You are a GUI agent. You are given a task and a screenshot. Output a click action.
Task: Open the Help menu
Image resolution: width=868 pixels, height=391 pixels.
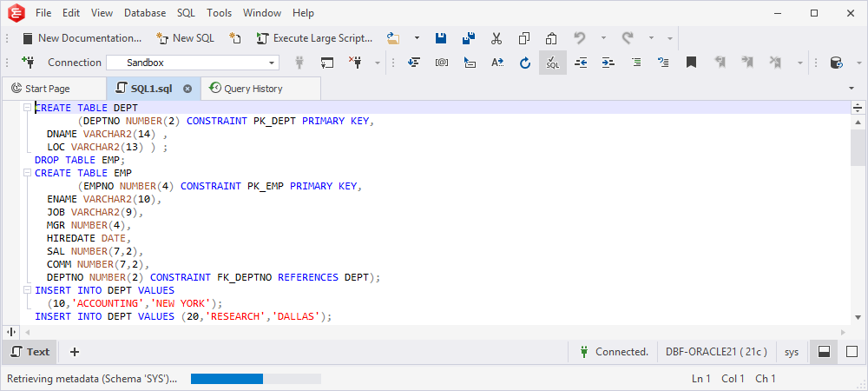pos(303,13)
